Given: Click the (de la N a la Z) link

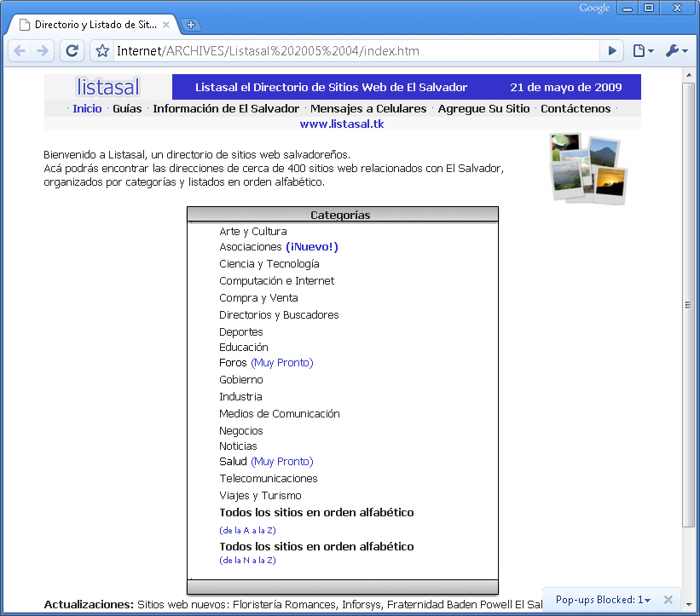Looking at the screenshot, I should point(248,561).
